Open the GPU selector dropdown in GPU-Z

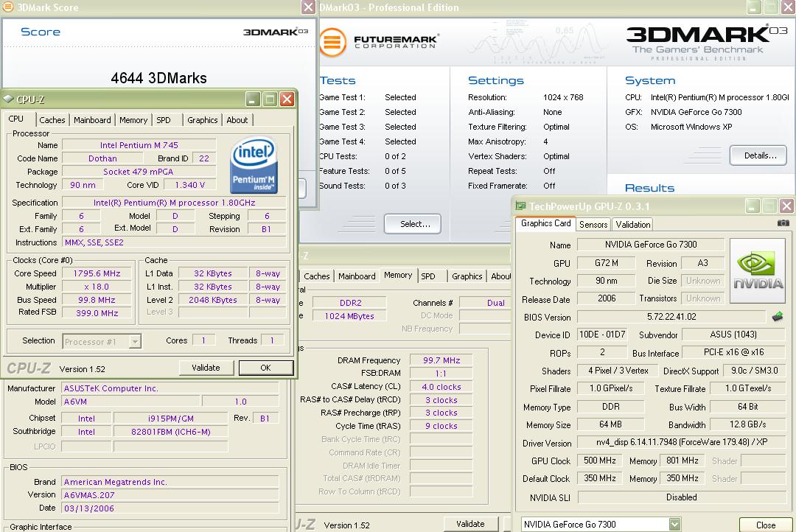(x=674, y=525)
